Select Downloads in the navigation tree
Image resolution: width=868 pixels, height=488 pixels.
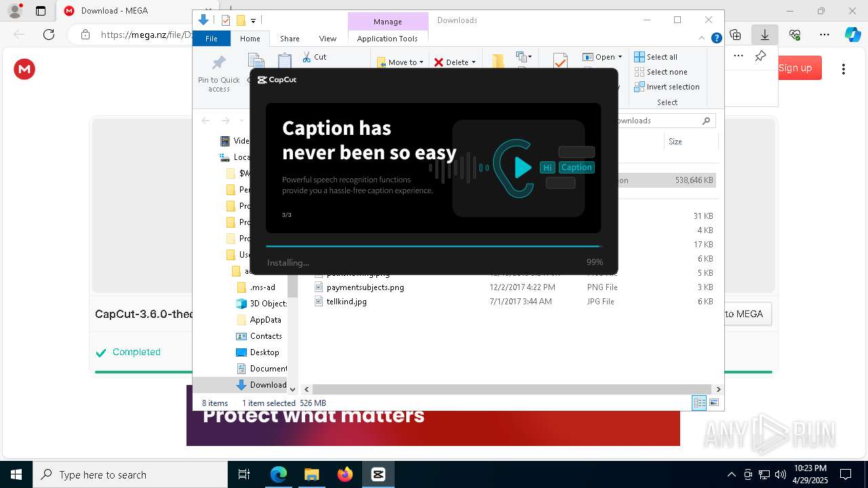point(268,385)
